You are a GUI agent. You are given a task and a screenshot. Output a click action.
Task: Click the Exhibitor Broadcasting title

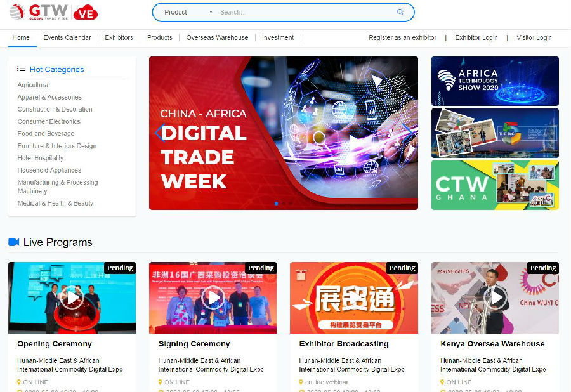344,344
